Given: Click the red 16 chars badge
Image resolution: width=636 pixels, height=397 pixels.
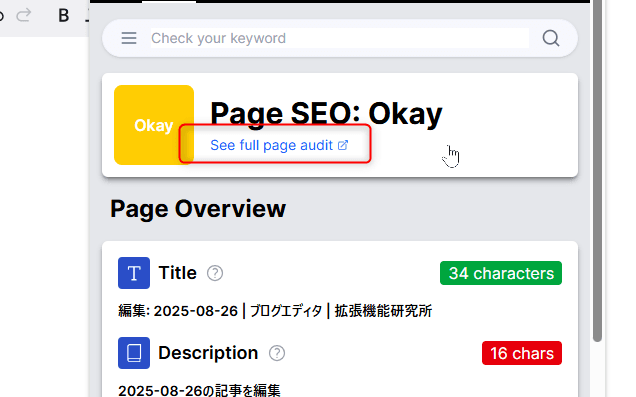Looking at the screenshot, I should tap(522, 353).
